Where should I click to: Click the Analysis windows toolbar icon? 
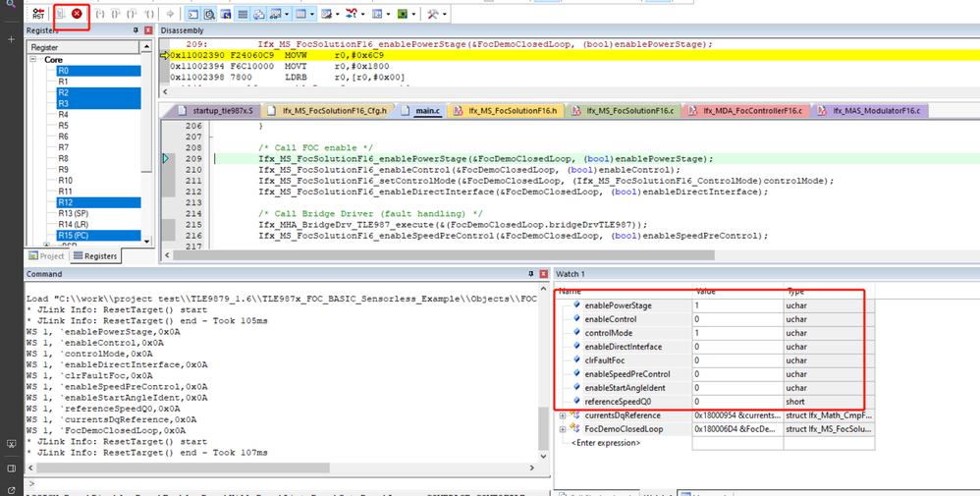[x=352, y=14]
